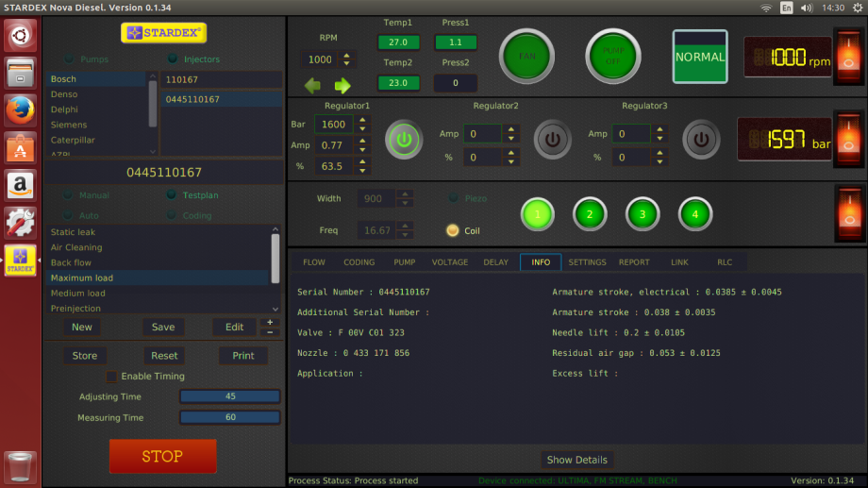Select the Pumps radio option
The image size is (868, 488).
[69, 59]
